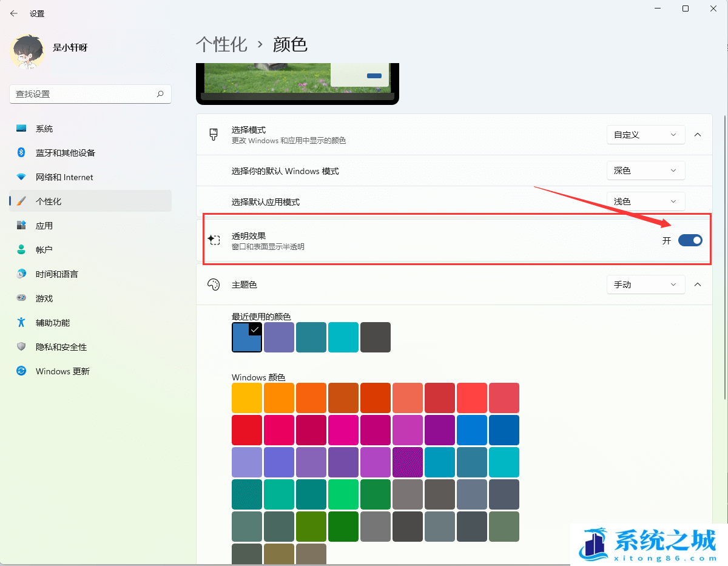
Task: Select the checked blue recent color
Action: click(247, 337)
